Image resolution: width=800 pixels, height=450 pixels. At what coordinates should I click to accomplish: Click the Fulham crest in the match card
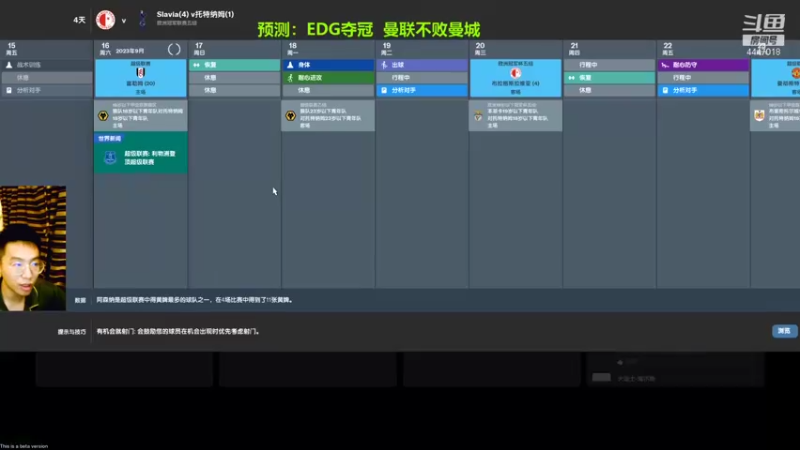[141, 72]
